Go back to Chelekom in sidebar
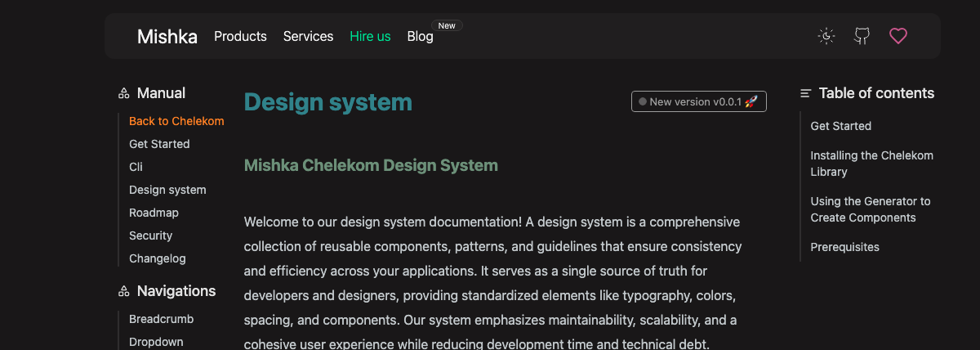 (x=176, y=121)
